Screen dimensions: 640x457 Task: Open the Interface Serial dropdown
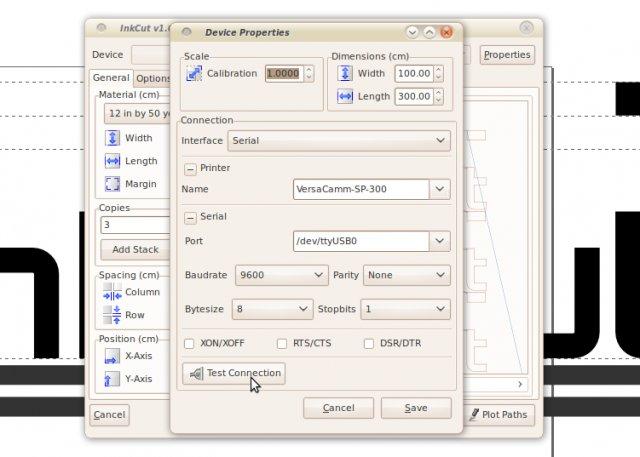coord(339,141)
